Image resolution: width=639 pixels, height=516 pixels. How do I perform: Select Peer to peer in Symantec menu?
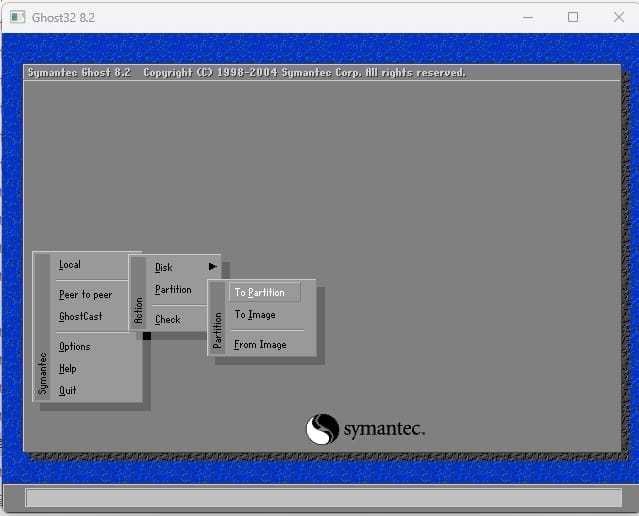86,295
